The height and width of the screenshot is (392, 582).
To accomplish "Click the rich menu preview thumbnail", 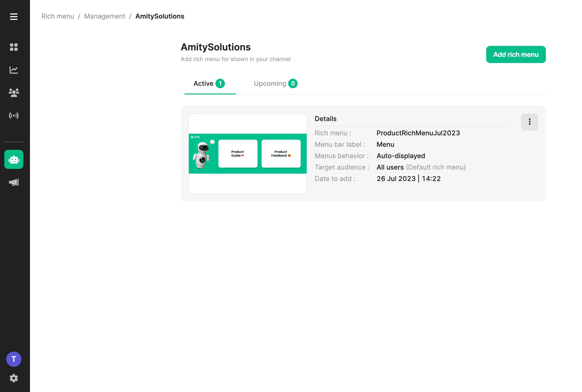I will (x=247, y=153).
